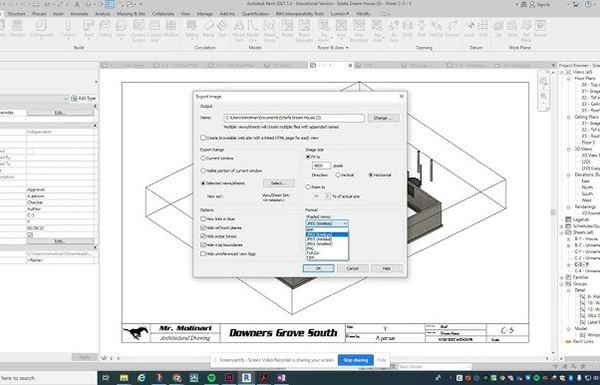Open Spotify from the taskbar
The width and height of the screenshot is (600, 385).
211,378
